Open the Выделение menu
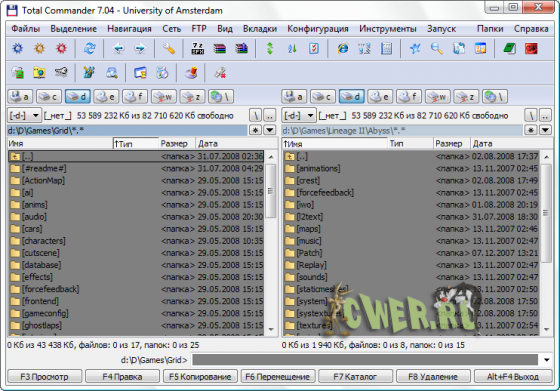 coord(74,29)
